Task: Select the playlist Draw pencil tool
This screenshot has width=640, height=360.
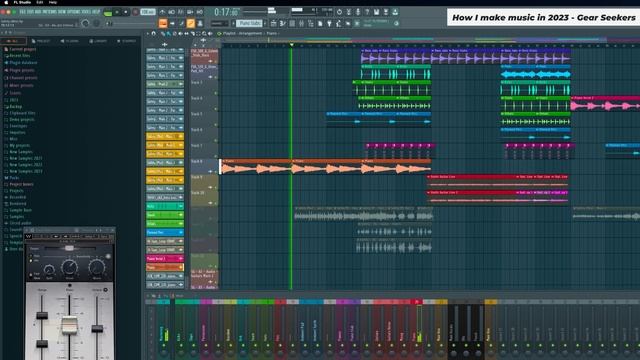Action: pyautogui.click(x=163, y=33)
